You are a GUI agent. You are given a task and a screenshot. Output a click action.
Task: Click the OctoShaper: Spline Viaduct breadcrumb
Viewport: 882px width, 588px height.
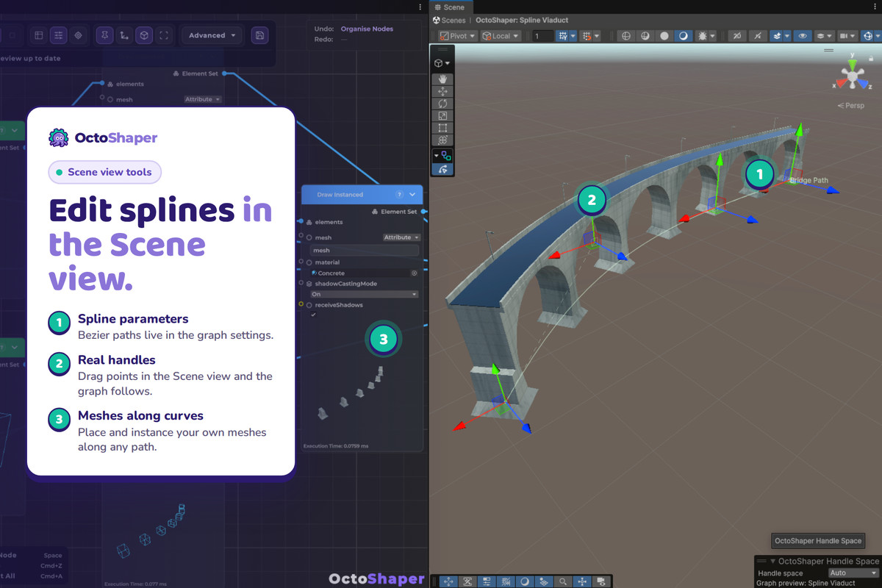522,21
